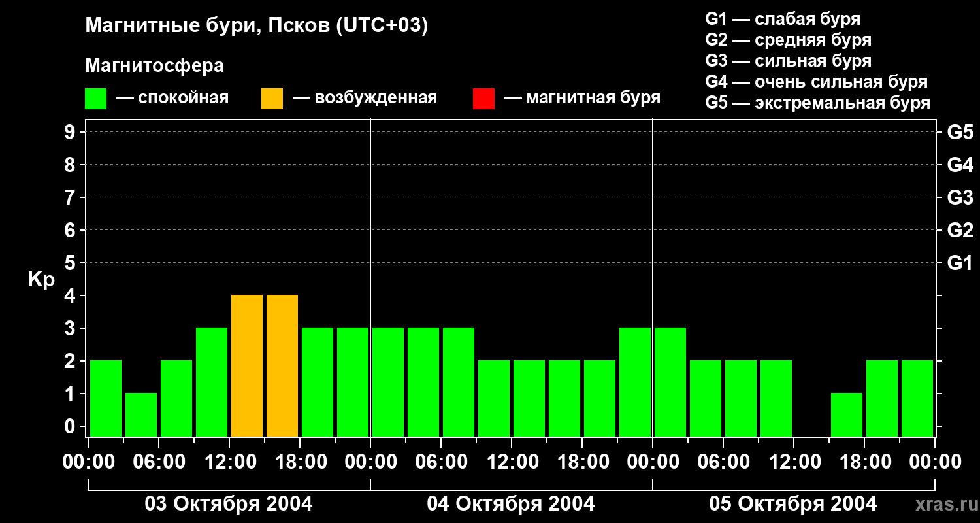Click the "— магнитная буря" legend text
The height and width of the screenshot is (523, 980).
(x=583, y=98)
